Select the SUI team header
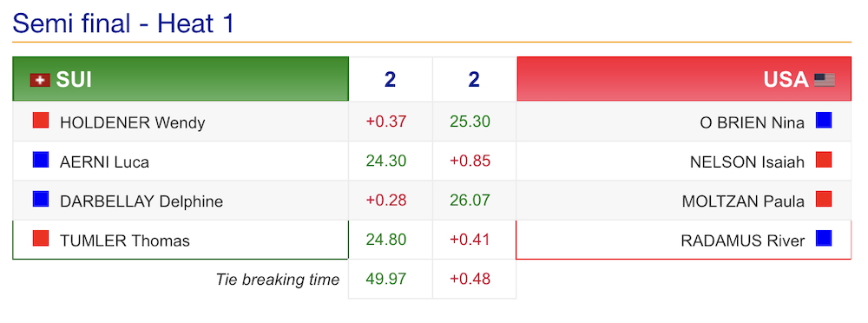 [181, 79]
